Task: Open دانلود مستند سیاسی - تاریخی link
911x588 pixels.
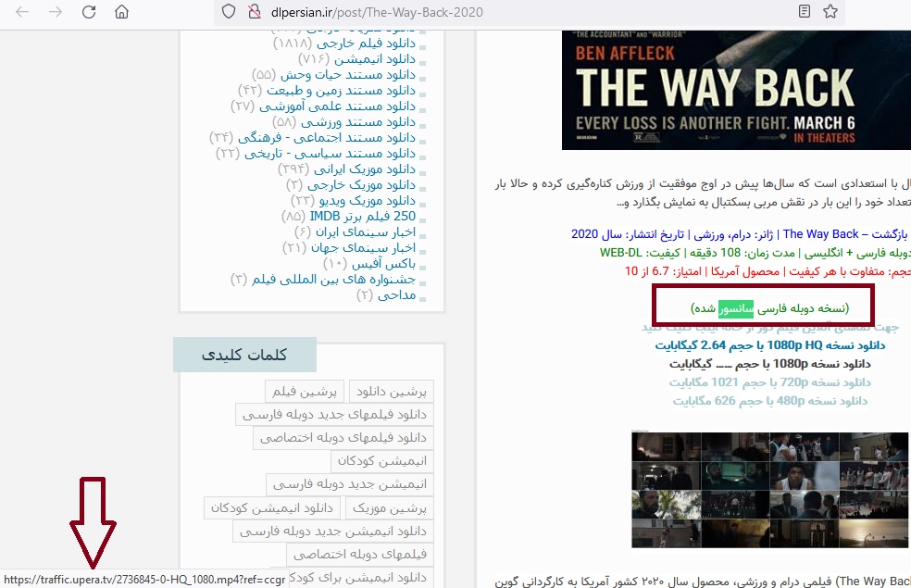Action: pos(330,154)
